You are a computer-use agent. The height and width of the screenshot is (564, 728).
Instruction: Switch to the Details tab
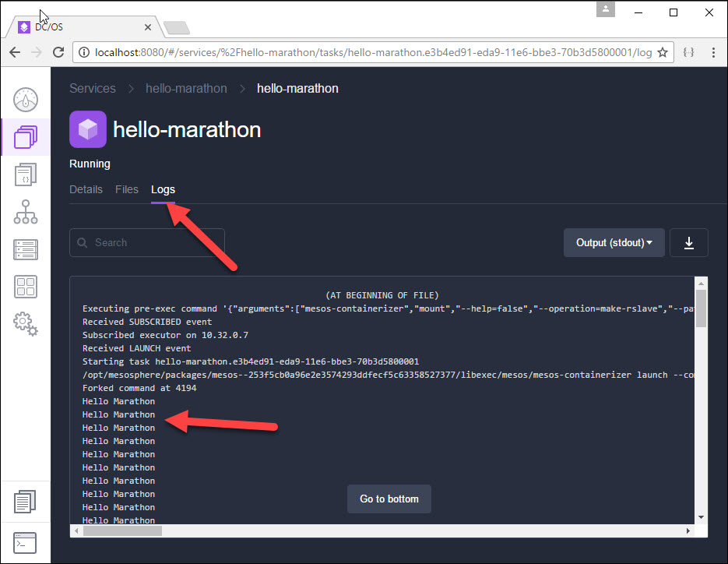click(86, 189)
